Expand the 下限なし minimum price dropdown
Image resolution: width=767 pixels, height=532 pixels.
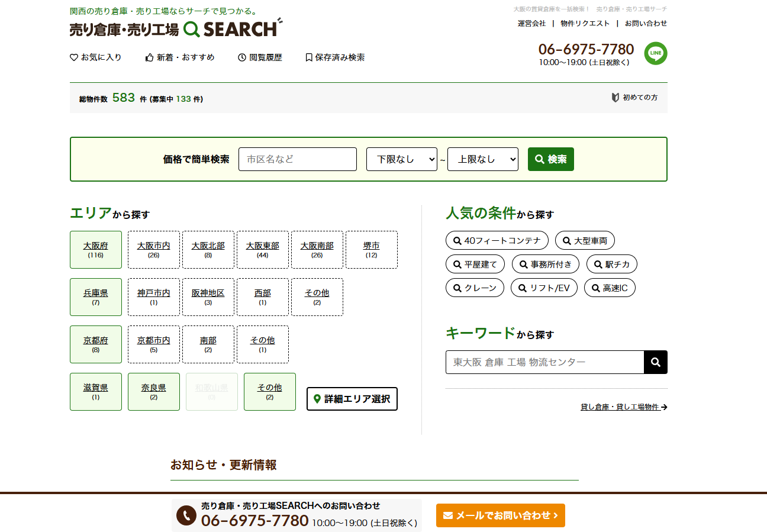click(401, 159)
